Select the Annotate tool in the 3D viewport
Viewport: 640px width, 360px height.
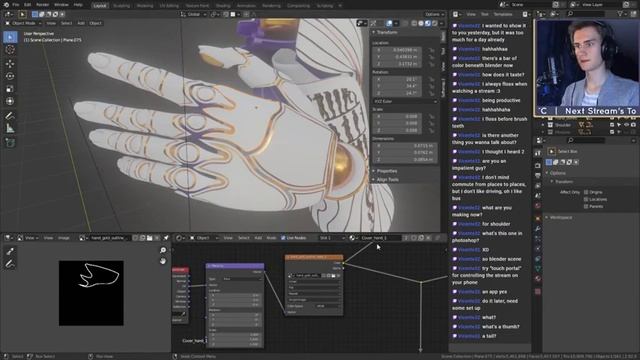(10, 116)
